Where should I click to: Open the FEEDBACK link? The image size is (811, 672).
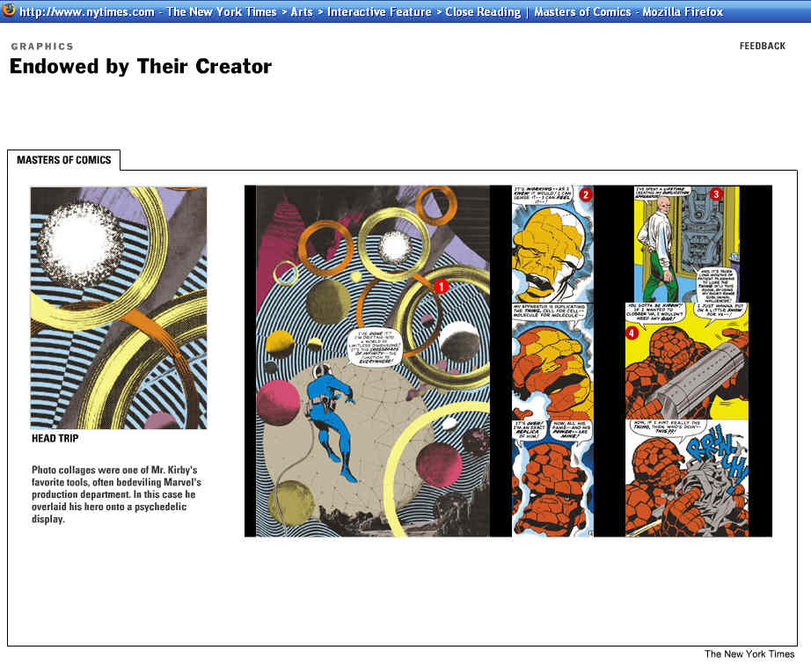coord(762,46)
